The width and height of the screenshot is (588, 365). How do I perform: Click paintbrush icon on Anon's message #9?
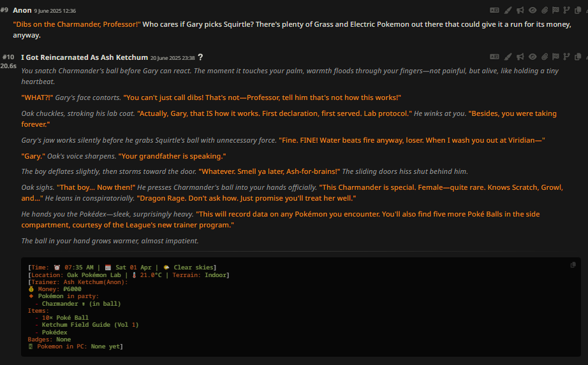[508, 10]
